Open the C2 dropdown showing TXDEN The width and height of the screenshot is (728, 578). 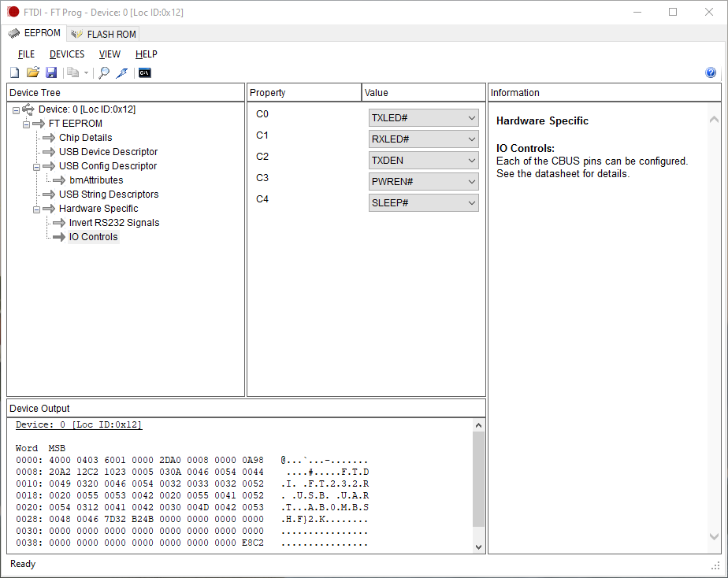tap(423, 161)
